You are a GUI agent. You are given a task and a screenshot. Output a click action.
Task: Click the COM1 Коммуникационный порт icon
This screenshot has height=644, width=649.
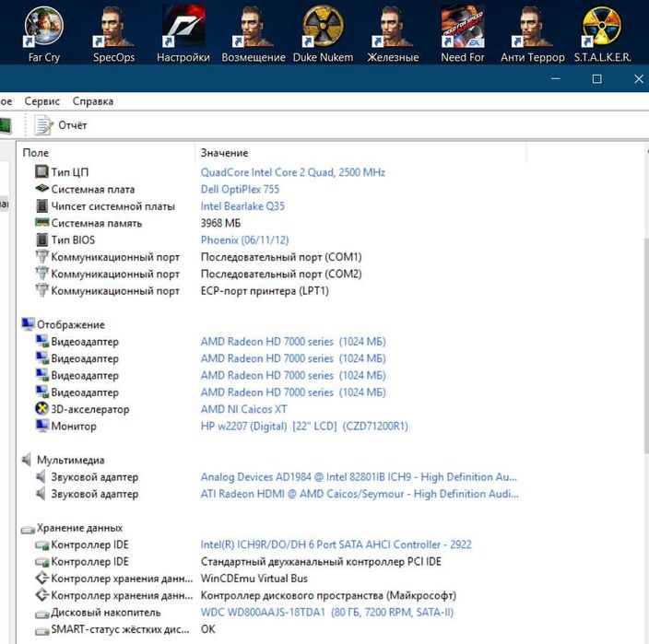(41, 256)
